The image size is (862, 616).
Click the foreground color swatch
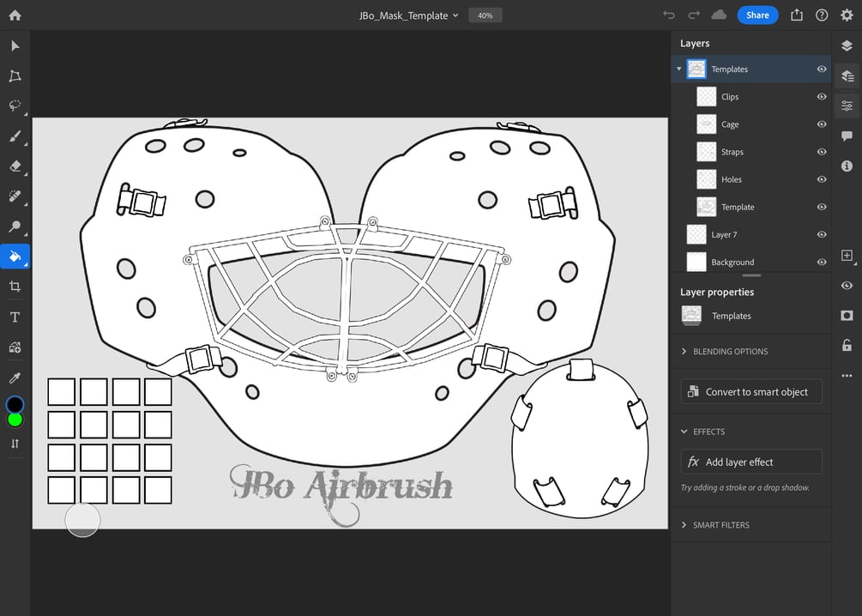pyautogui.click(x=15, y=403)
